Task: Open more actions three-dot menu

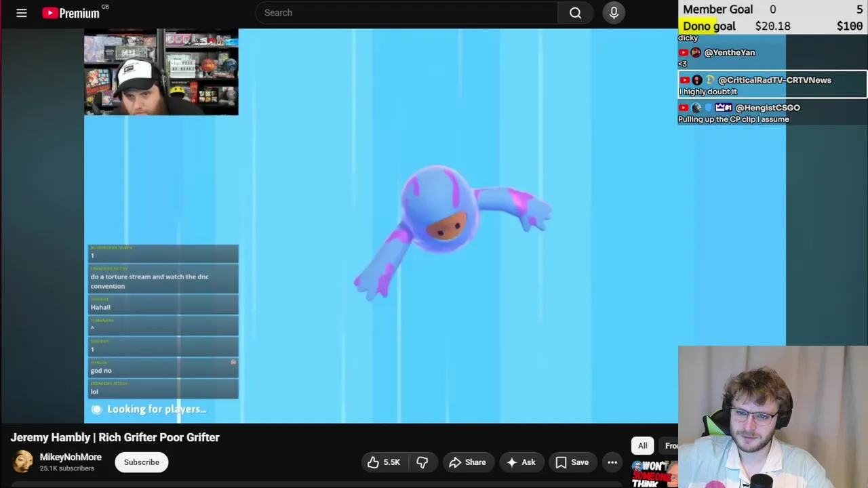Action: (612, 462)
